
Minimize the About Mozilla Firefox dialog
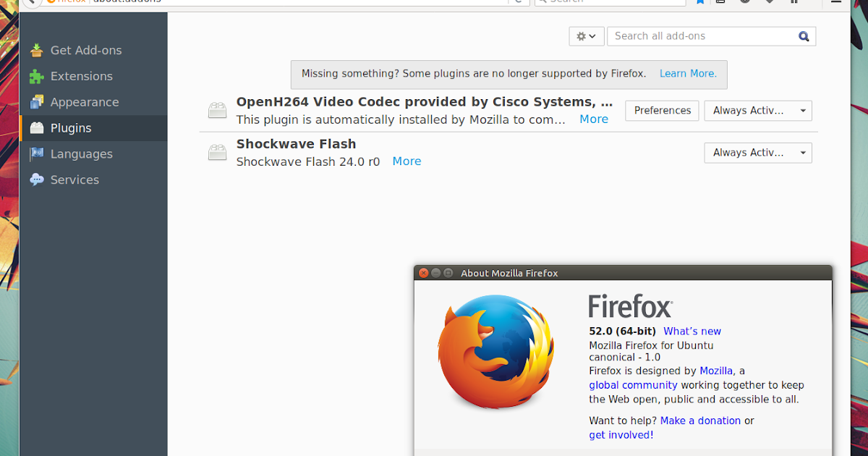436,273
